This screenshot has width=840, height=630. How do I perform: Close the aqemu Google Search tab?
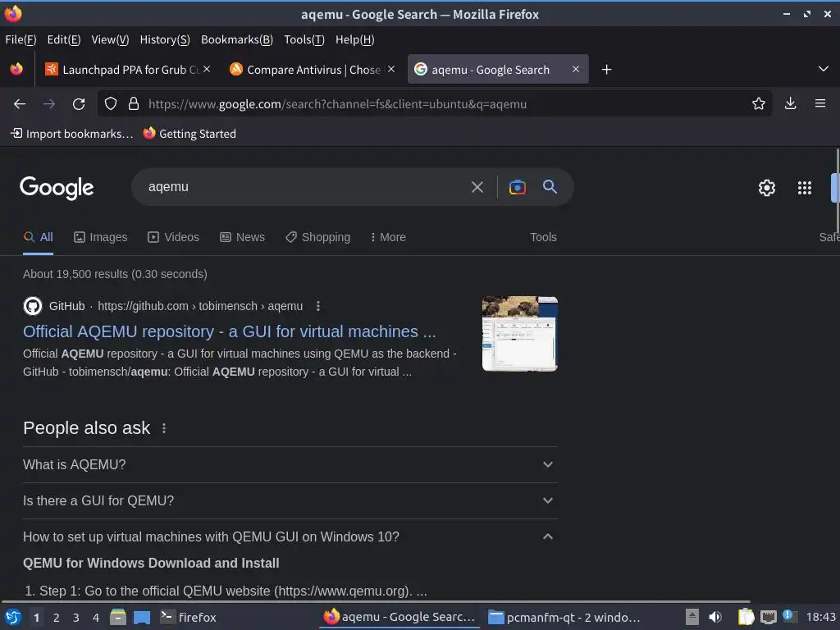point(575,69)
